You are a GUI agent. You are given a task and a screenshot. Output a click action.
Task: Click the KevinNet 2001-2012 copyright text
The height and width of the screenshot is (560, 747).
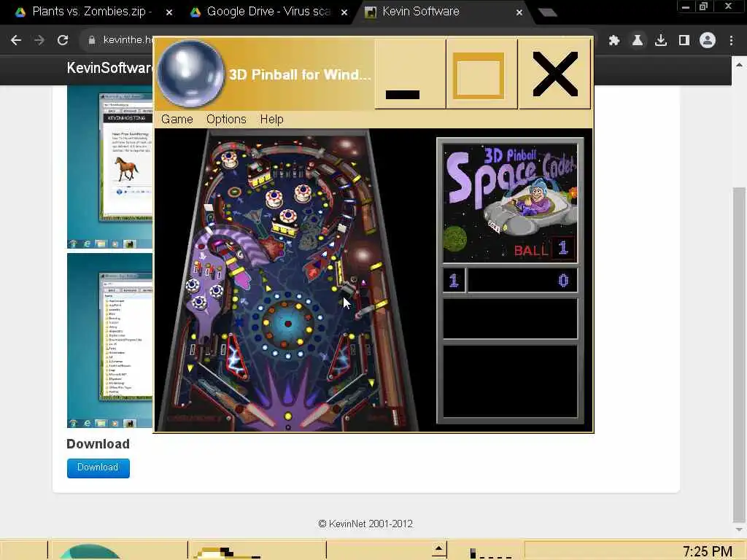pyautogui.click(x=365, y=524)
